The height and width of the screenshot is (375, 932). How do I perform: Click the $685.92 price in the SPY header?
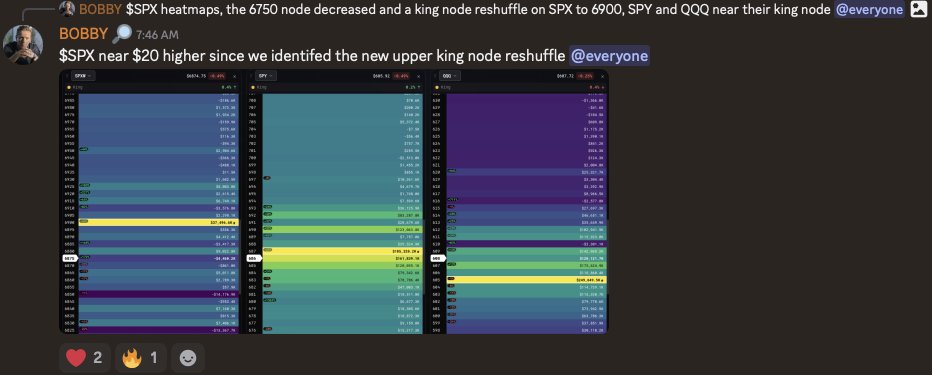pyautogui.click(x=381, y=76)
